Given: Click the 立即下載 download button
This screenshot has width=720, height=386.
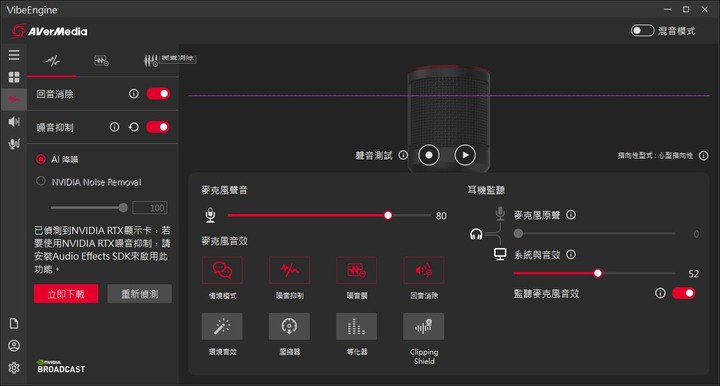Looking at the screenshot, I should click(66, 294).
